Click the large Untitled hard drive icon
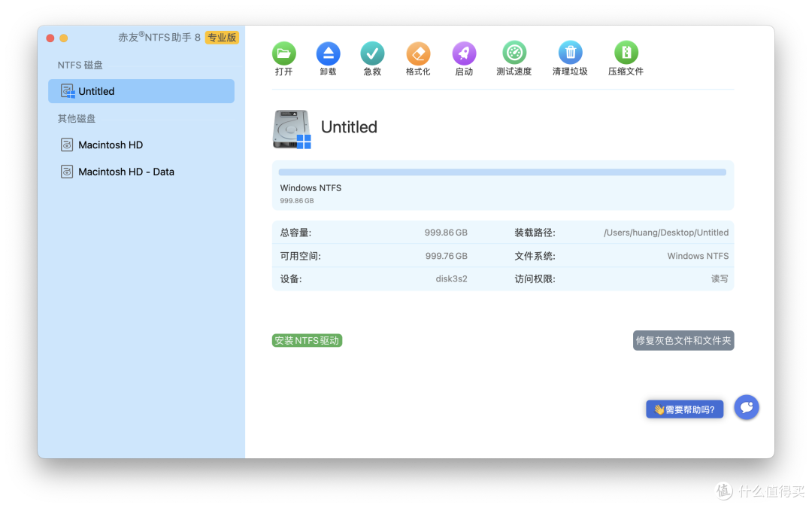The width and height of the screenshot is (812, 508). (292, 129)
